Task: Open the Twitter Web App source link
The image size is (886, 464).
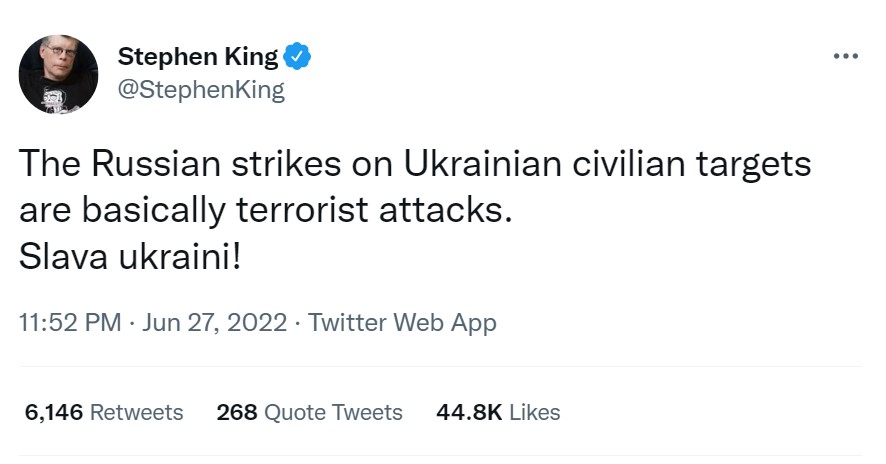Action: pyautogui.click(x=402, y=323)
